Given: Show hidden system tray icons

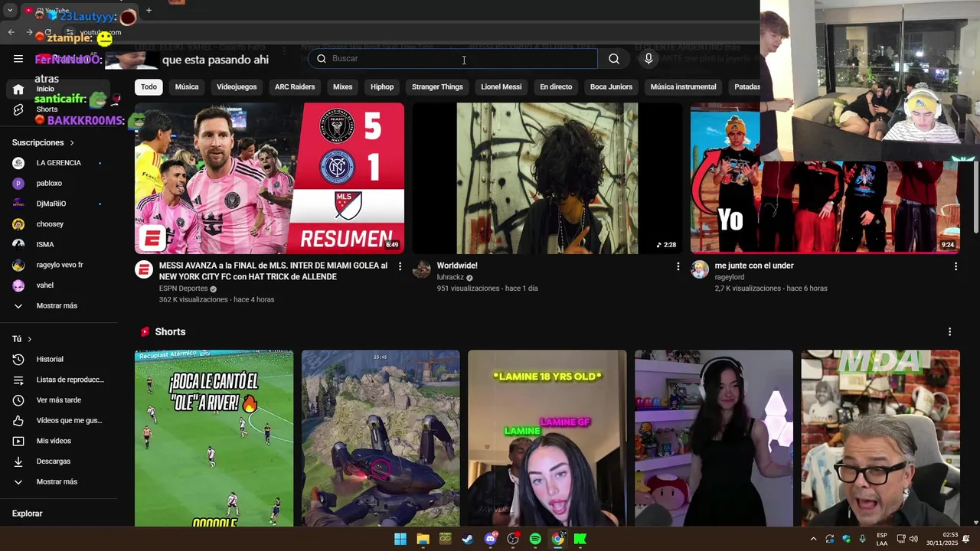Looking at the screenshot, I should coord(813,540).
